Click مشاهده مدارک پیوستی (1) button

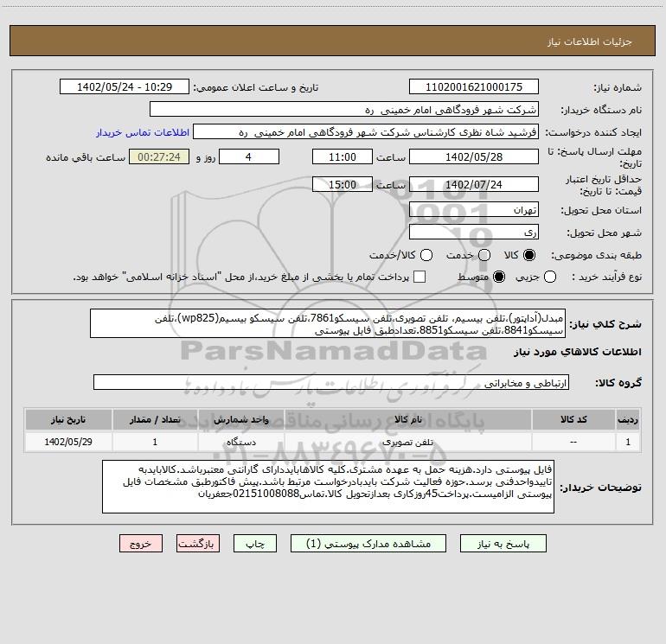point(368,544)
